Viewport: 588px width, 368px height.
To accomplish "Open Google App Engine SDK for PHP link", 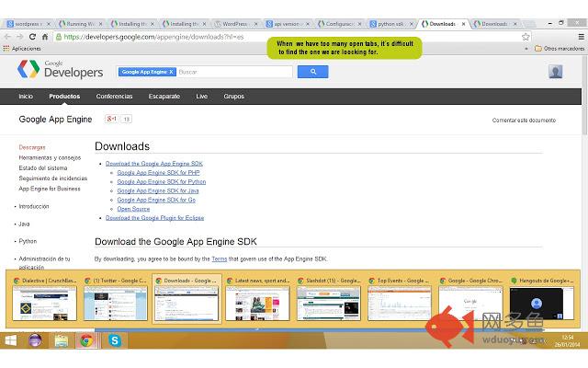I will pyautogui.click(x=158, y=173).
